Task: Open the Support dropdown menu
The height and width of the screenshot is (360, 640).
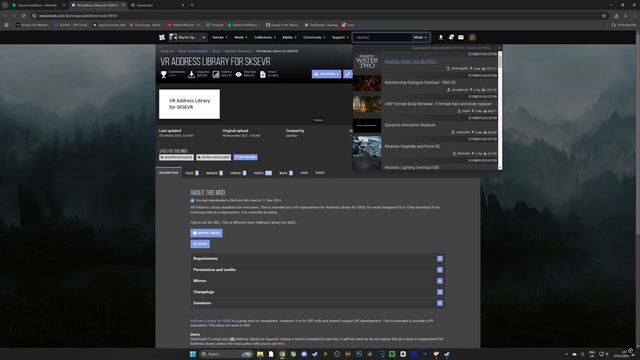Action: [340, 37]
